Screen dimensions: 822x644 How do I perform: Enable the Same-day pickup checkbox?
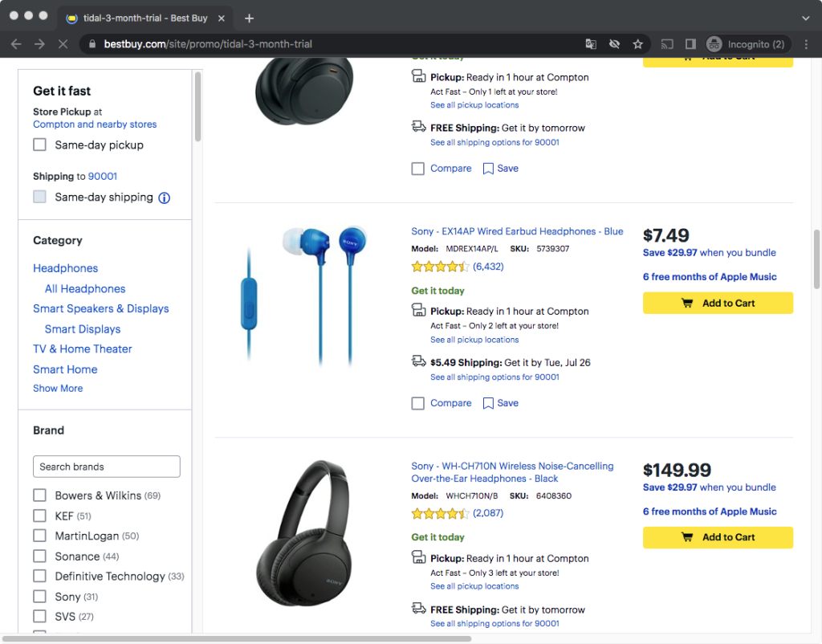[39, 145]
